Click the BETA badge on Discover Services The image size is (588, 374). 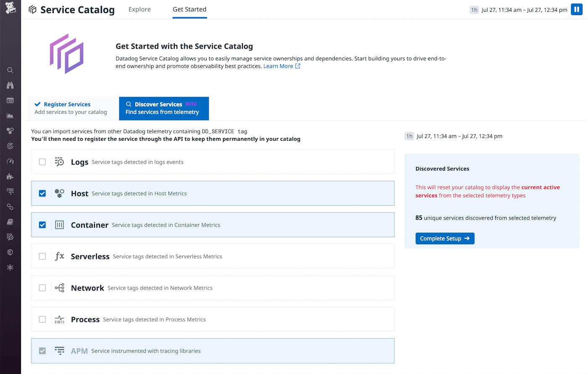coord(191,104)
